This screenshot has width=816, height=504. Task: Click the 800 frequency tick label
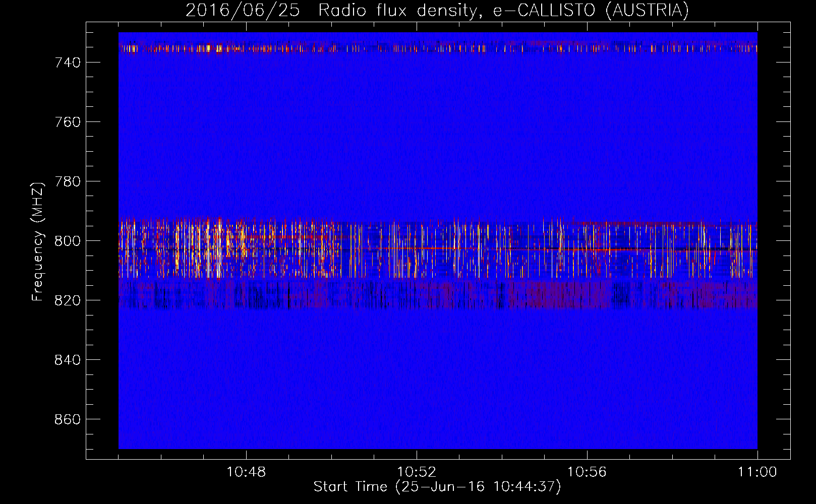68,241
